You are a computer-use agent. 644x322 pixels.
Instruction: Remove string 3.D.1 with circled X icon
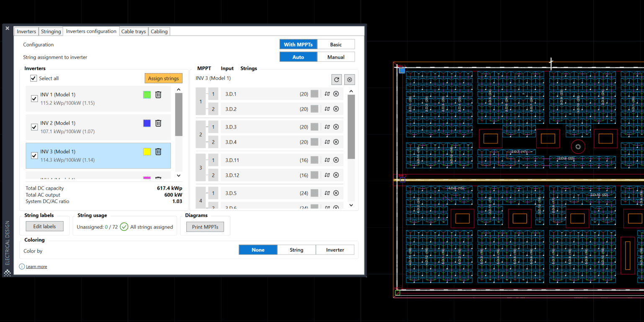click(336, 94)
